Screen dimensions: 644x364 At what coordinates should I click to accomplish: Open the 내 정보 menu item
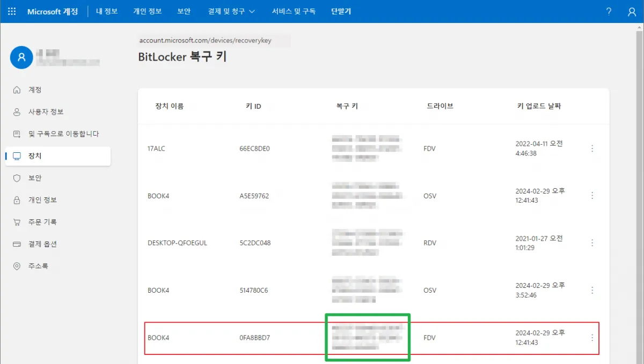106,11
